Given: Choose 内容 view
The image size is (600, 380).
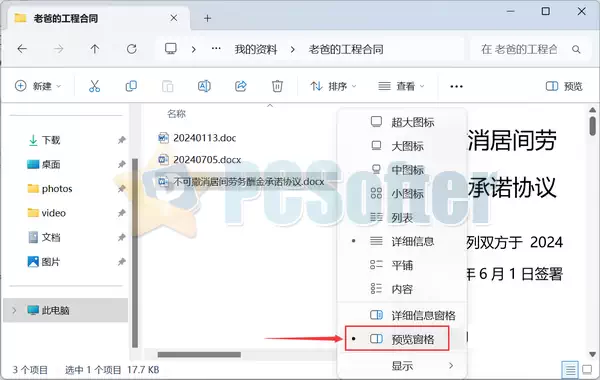Looking at the screenshot, I should point(402,289).
